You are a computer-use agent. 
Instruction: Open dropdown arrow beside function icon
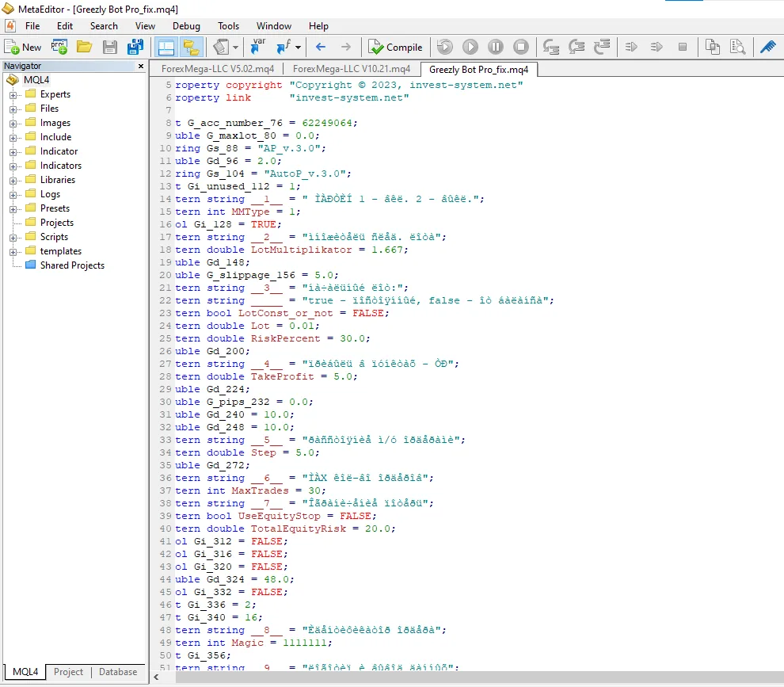[x=299, y=48]
